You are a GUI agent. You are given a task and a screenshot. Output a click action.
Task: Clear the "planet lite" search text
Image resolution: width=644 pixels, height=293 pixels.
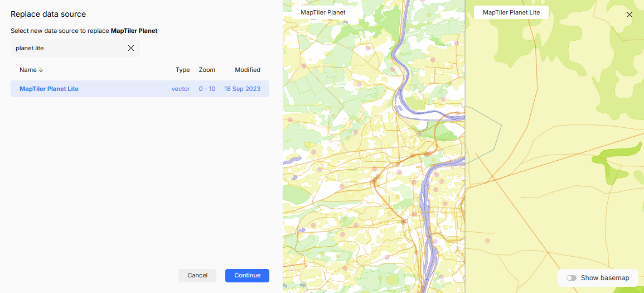tap(131, 48)
